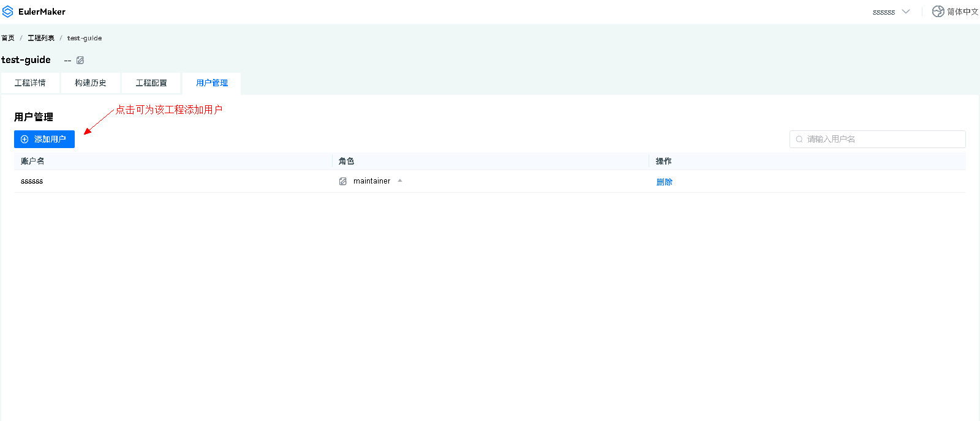
Task: Click the 账户名 column header
Action: point(32,161)
